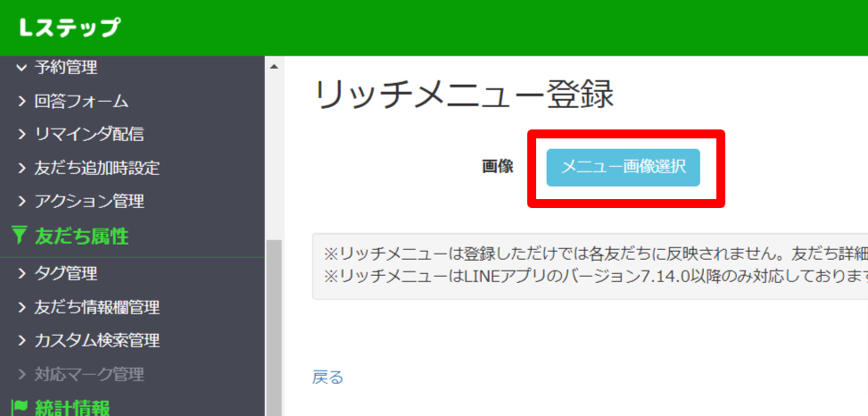Open リマインダ配信 in the sidebar
868x416 pixels.
pos(89,135)
